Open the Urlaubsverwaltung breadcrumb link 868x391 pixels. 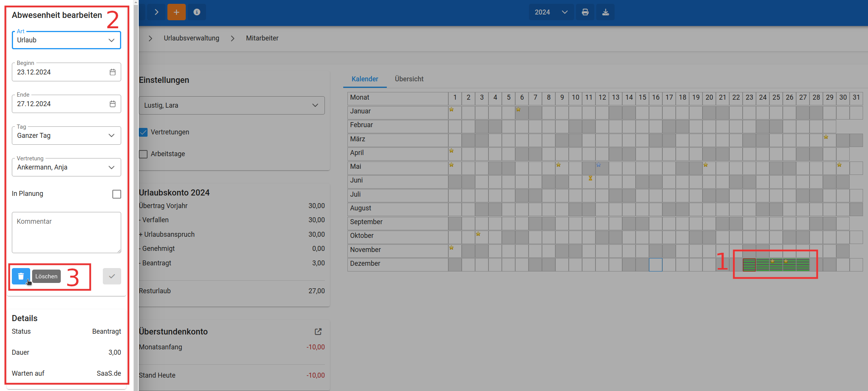[x=191, y=38]
